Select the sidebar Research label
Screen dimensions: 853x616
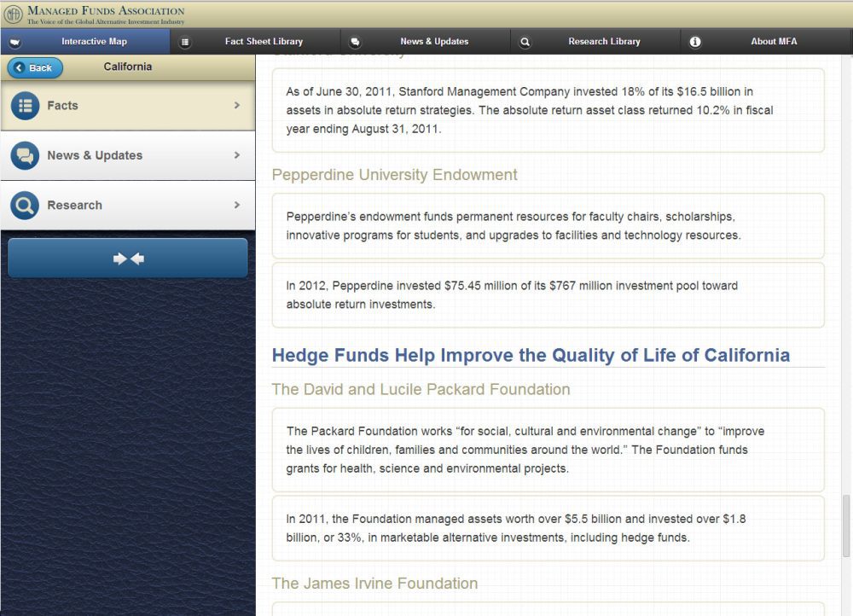click(x=74, y=205)
